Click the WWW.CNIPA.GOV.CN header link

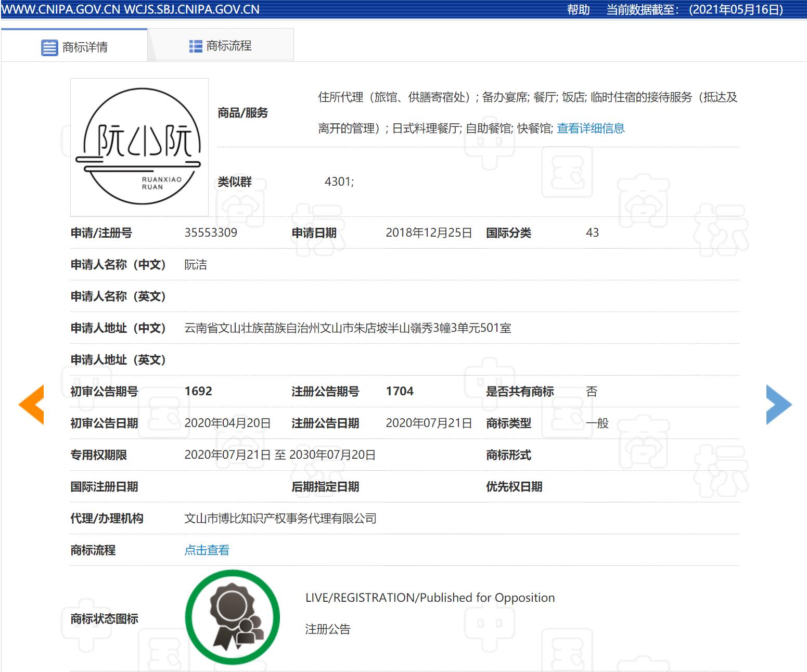pyautogui.click(x=61, y=9)
